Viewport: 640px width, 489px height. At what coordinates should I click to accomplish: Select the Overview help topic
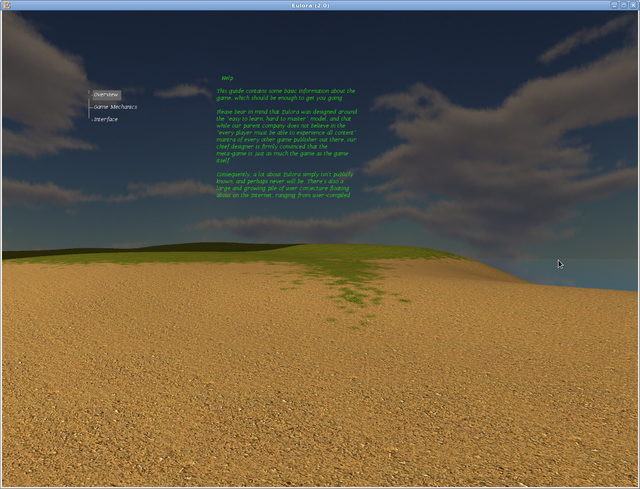107,95
